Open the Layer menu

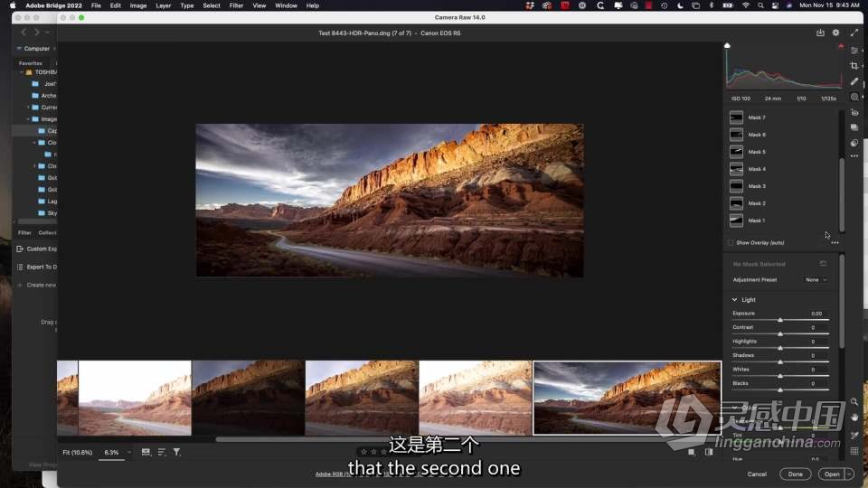164,5
